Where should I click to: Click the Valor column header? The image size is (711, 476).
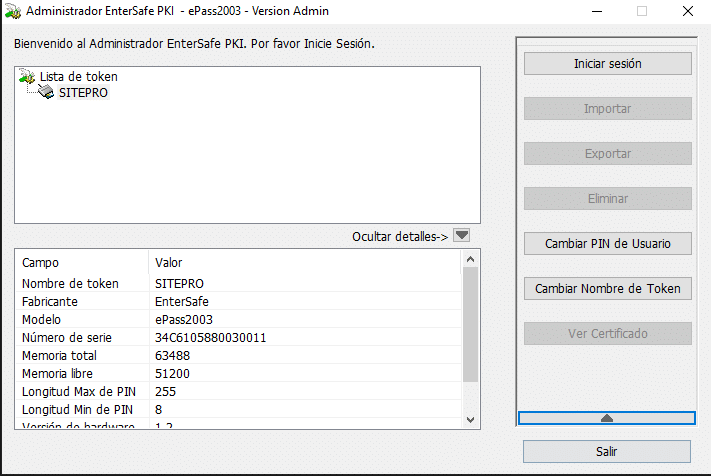tap(305, 262)
